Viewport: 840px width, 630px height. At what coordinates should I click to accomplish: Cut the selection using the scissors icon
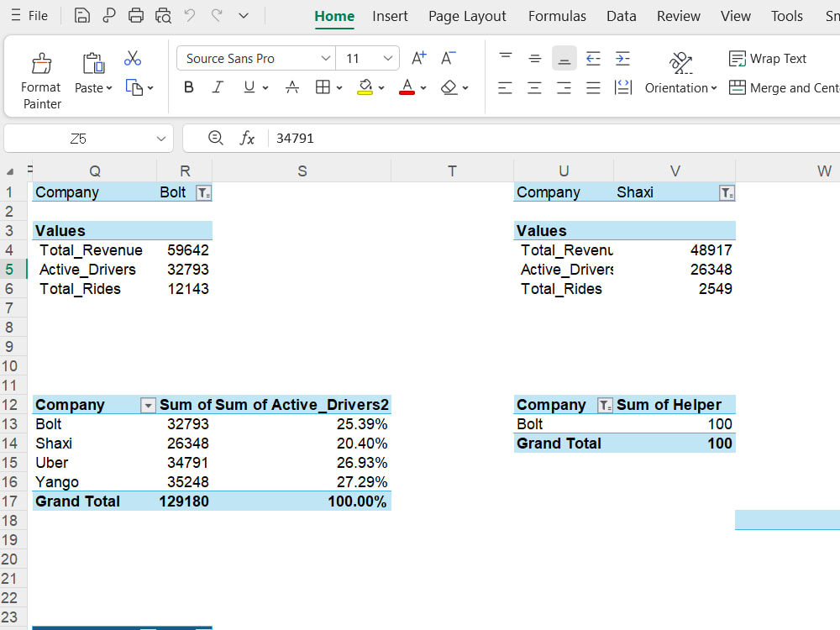pos(132,58)
